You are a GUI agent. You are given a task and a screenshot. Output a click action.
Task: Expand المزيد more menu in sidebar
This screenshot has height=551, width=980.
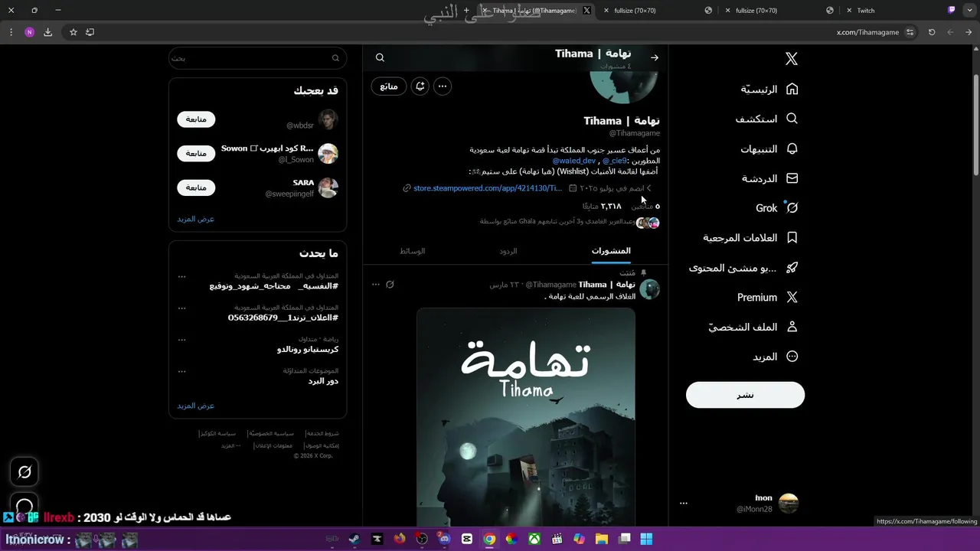[x=775, y=357]
